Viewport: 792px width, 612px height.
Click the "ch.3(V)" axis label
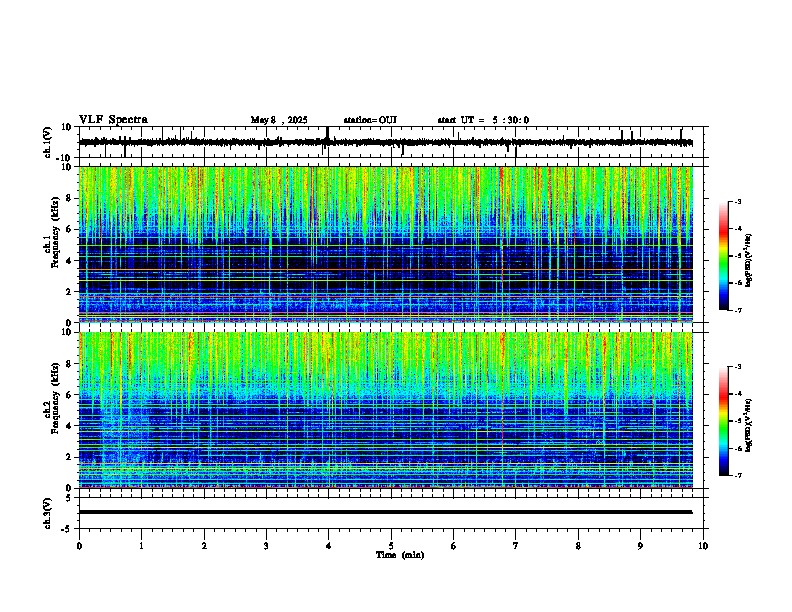(x=47, y=513)
